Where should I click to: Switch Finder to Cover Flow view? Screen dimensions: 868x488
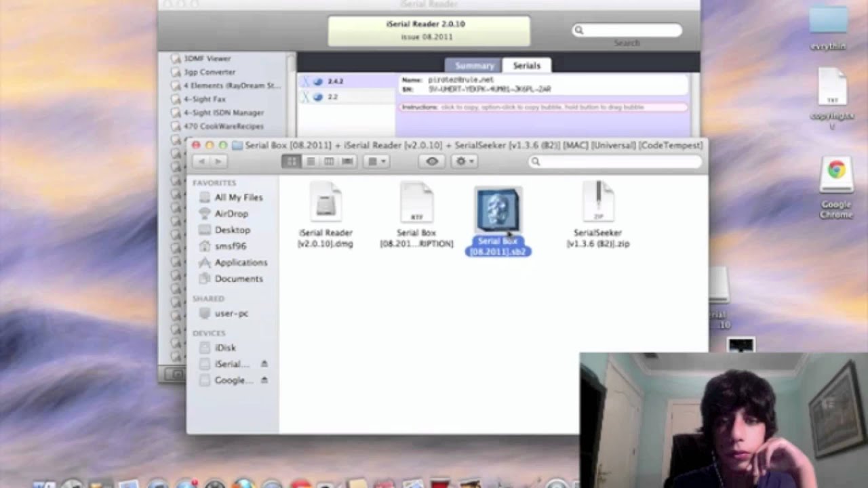(347, 161)
